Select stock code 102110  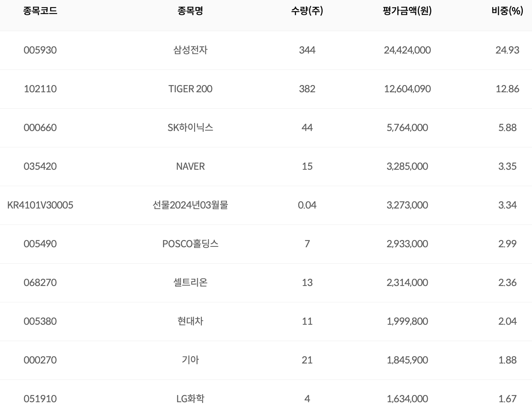pos(40,89)
